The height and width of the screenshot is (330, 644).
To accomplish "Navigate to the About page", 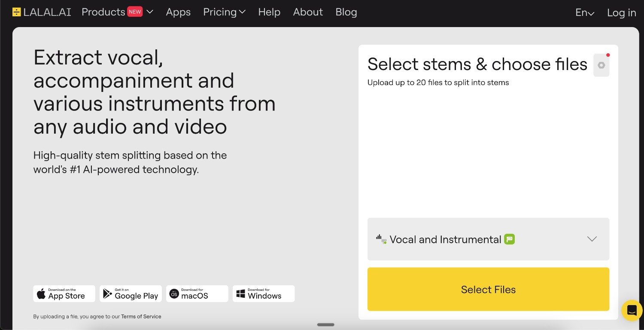I will [308, 12].
